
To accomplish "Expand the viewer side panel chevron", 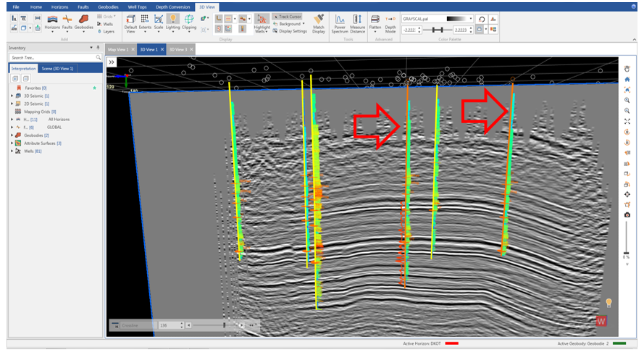I will coord(112,62).
